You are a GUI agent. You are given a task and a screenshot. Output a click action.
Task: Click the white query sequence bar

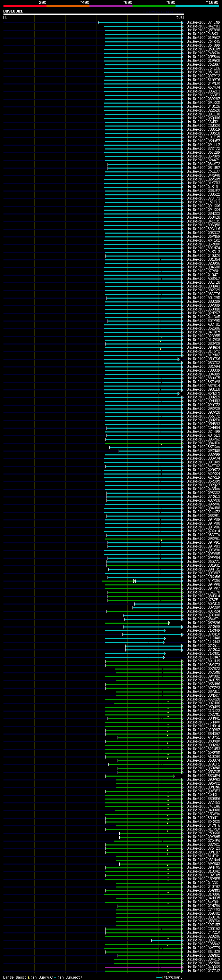pyautogui.click(x=93, y=15)
